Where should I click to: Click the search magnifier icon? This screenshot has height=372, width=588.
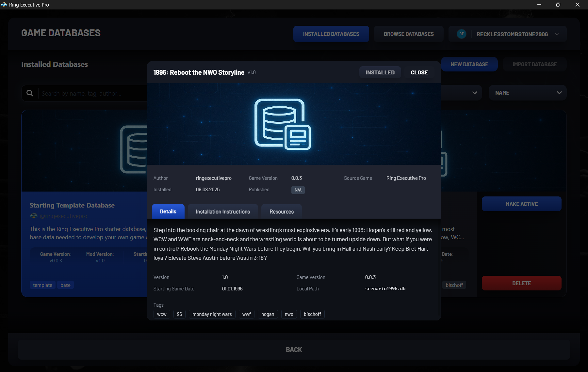pos(30,93)
